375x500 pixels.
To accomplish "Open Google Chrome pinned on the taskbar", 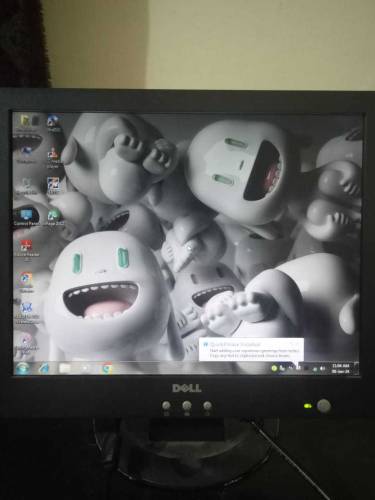I will point(107,368).
